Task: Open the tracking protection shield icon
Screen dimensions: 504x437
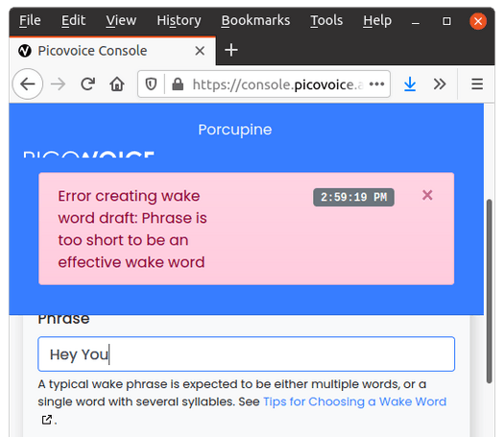Action: click(151, 85)
